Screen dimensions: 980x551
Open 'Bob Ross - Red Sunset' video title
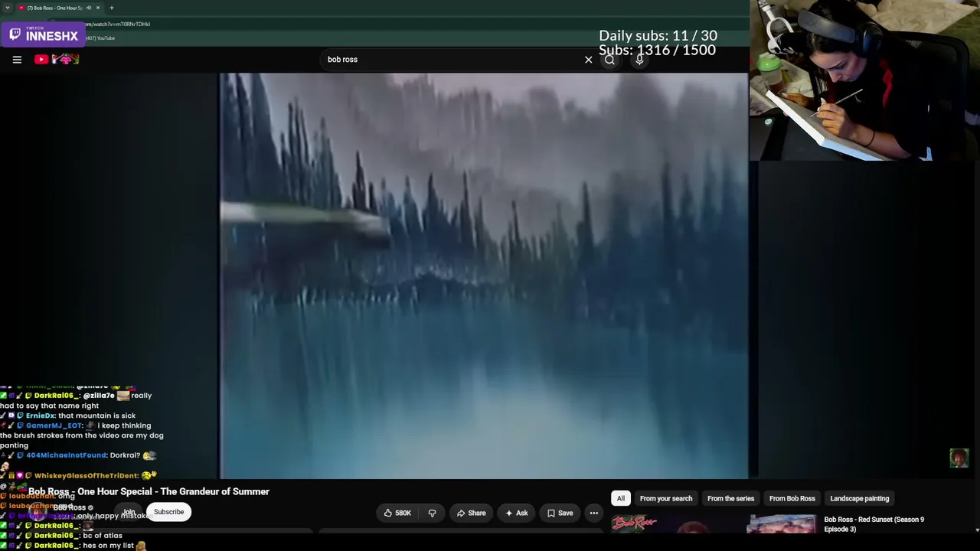[874, 524]
